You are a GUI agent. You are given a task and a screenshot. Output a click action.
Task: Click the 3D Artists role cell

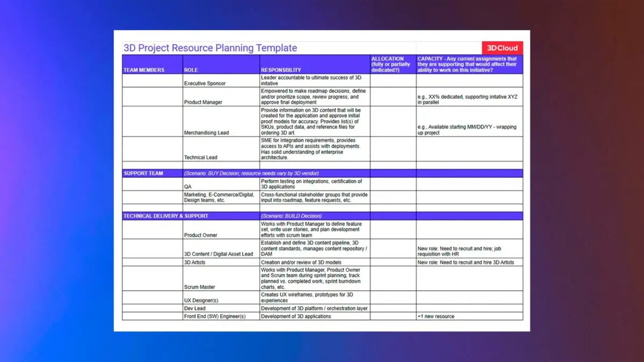[221, 262]
